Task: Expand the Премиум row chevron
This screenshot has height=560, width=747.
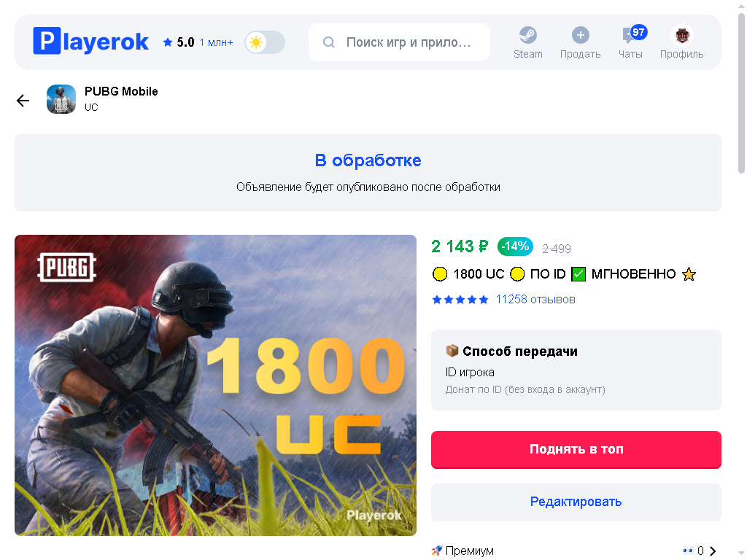Action: click(x=713, y=551)
